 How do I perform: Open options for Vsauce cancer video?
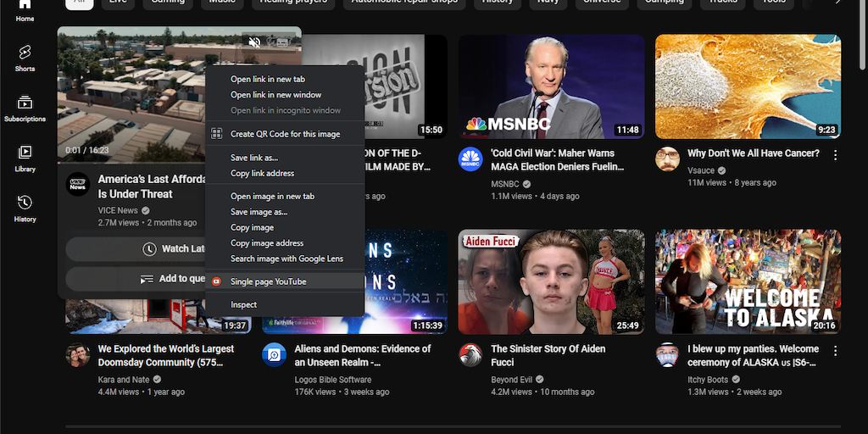click(835, 155)
